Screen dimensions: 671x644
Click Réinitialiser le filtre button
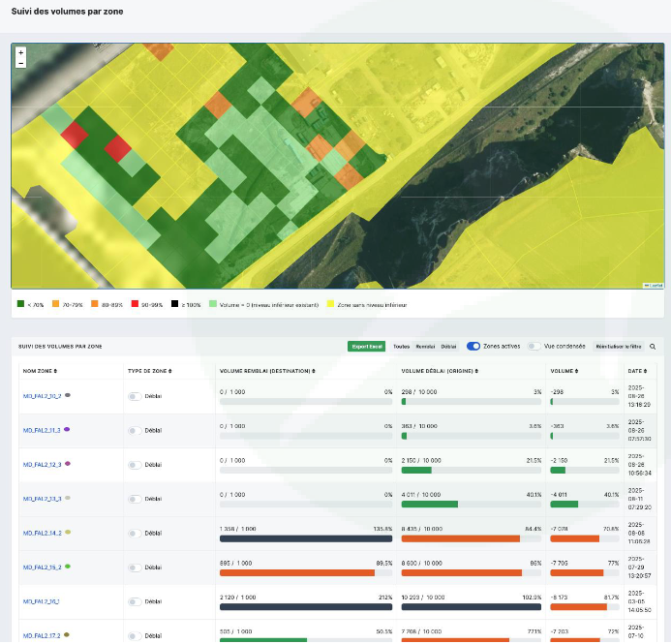coord(619,347)
